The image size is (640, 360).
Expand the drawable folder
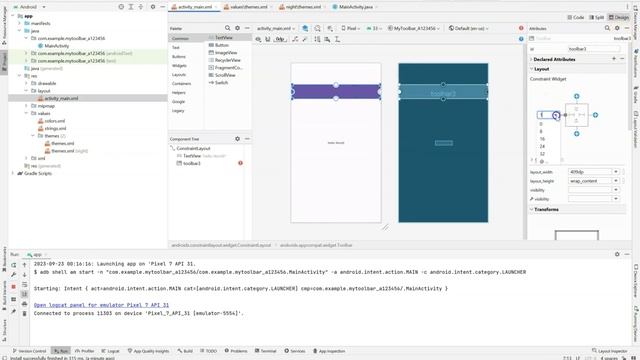[x=26, y=83]
